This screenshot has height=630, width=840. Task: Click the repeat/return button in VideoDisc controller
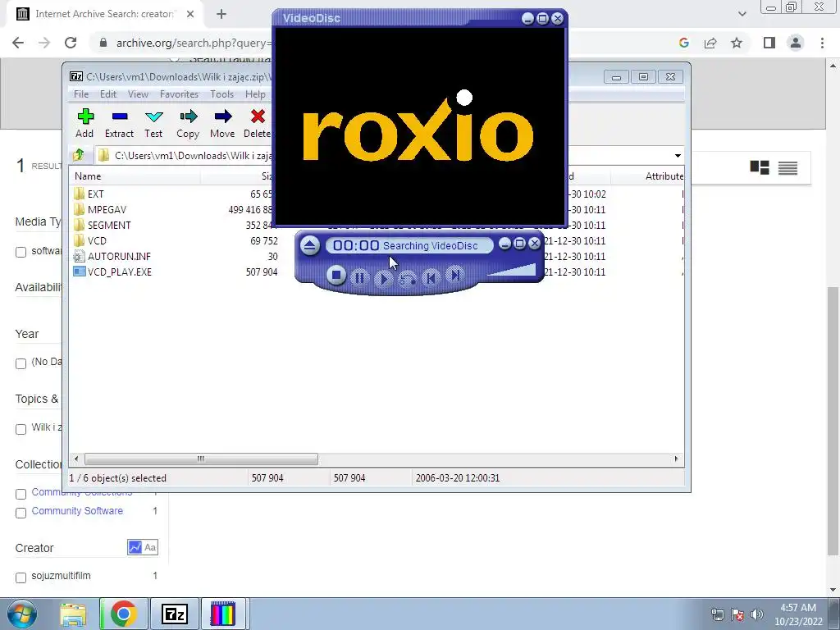(x=407, y=279)
